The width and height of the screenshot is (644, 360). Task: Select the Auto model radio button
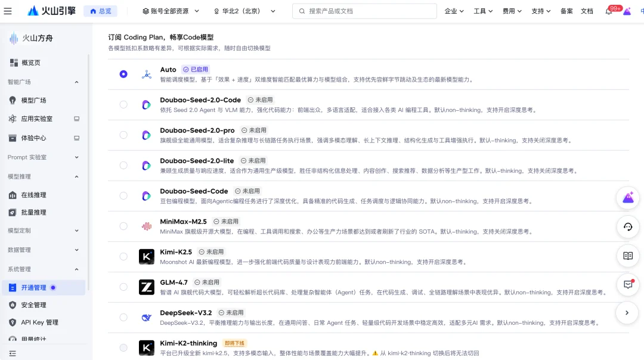[x=123, y=75]
